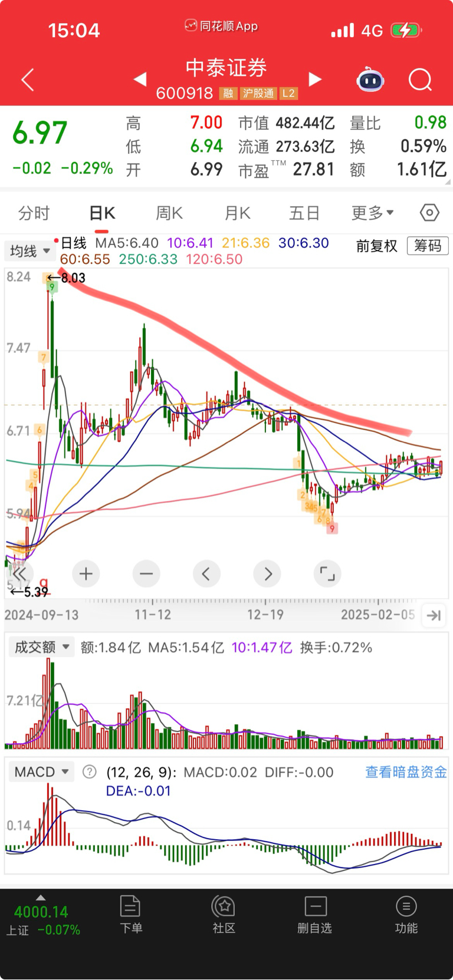This screenshot has height=980, width=453.
Task: Shift chart right with chevron button
Action: coord(267,573)
